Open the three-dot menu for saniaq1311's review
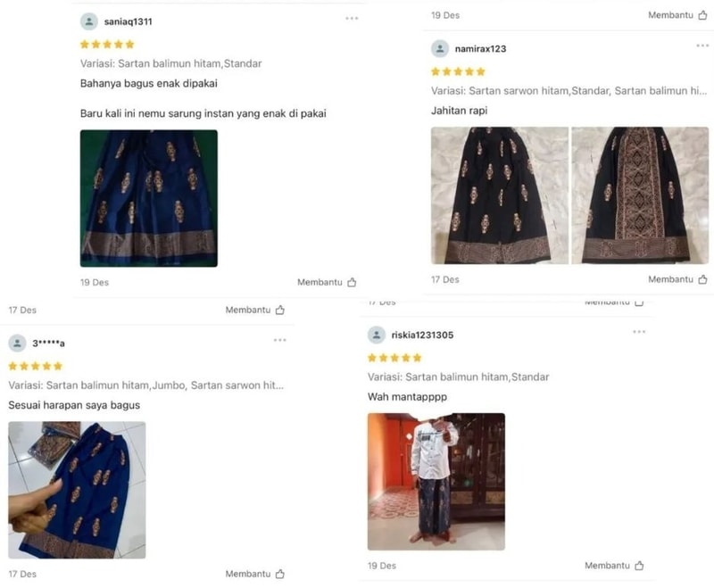The image size is (714, 588). 353,19
